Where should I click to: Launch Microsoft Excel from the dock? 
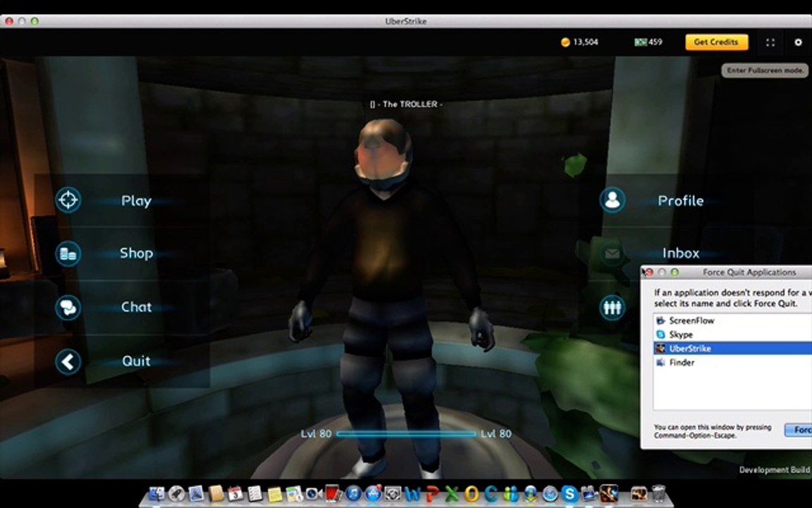pos(452,493)
